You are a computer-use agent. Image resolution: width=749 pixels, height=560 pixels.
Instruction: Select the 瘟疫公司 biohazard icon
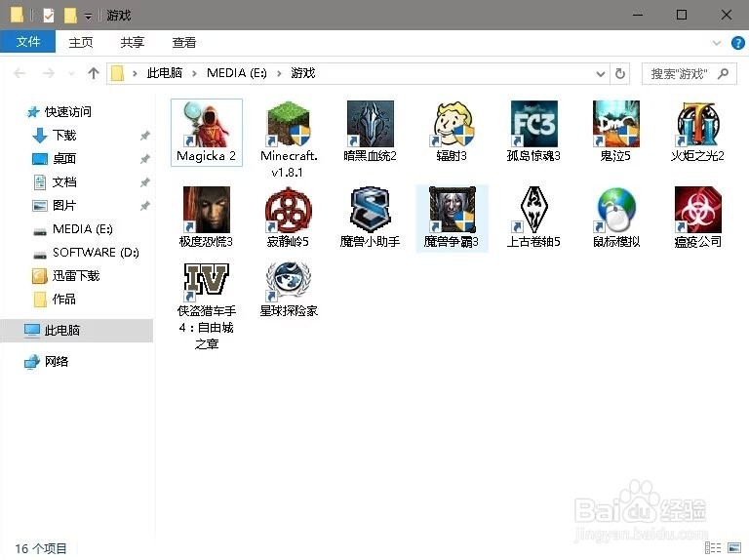(x=697, y=210)
